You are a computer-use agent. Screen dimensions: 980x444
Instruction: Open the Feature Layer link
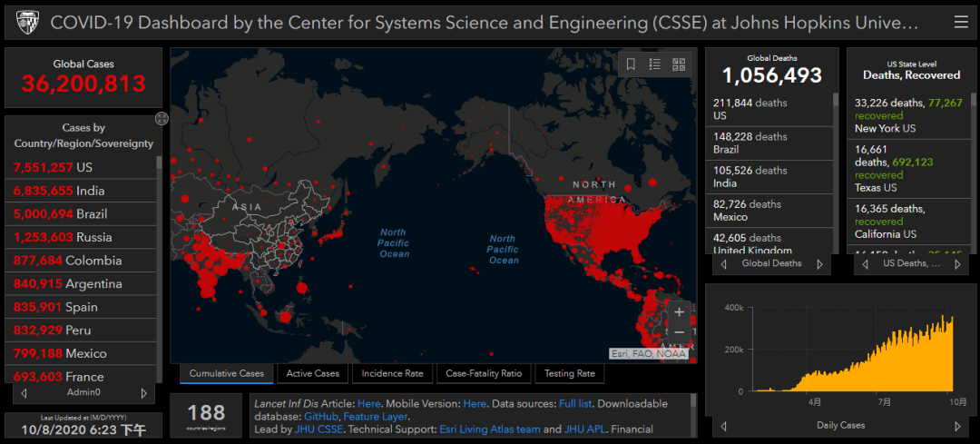coord(376,416)
